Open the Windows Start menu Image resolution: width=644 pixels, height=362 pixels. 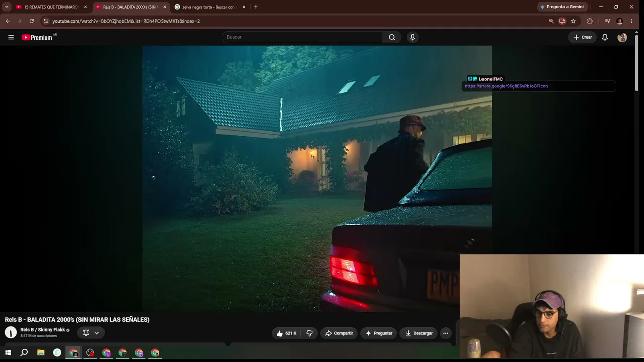tap(8, 353)
